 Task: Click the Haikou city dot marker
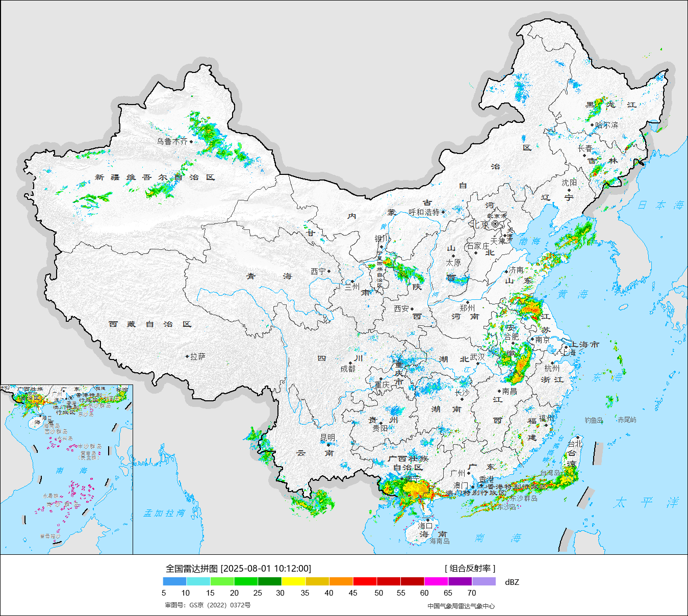(x=428, y=520)
